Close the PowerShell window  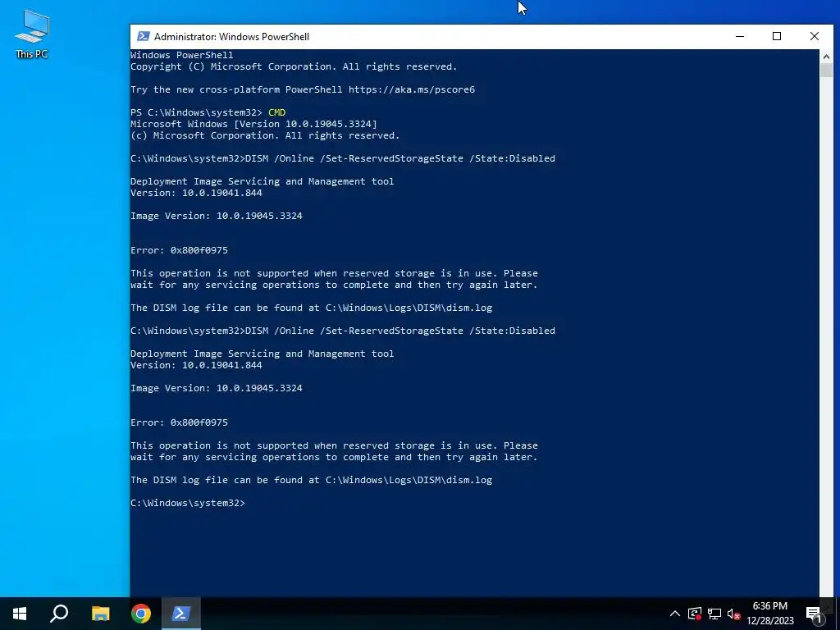[x=815, y=36]
